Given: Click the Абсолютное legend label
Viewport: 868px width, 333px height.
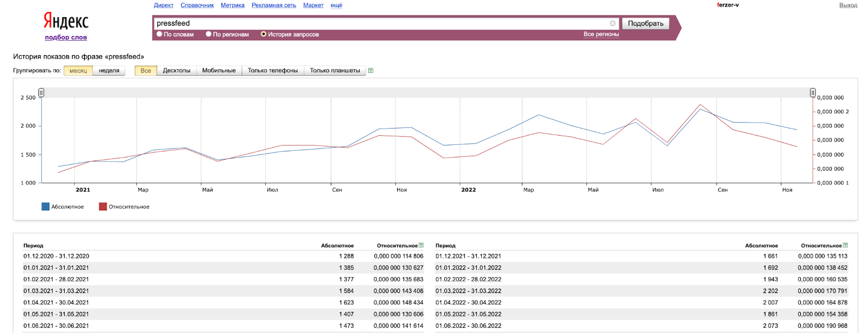Looking at the screenshot, I should pyautogui.click(x=68, y=207).
